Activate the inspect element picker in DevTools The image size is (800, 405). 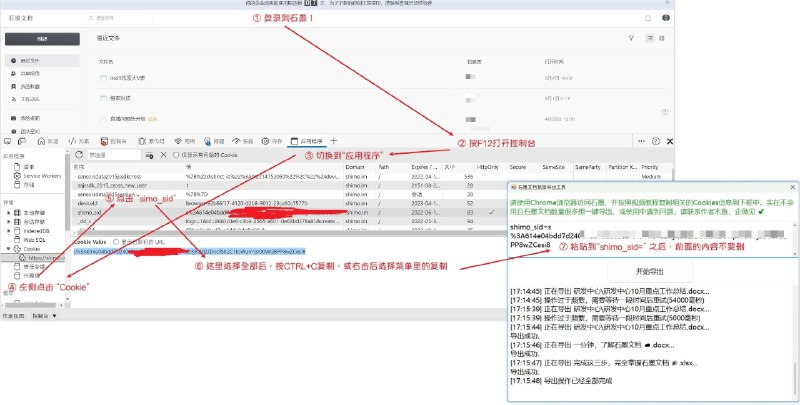(7, 141)
